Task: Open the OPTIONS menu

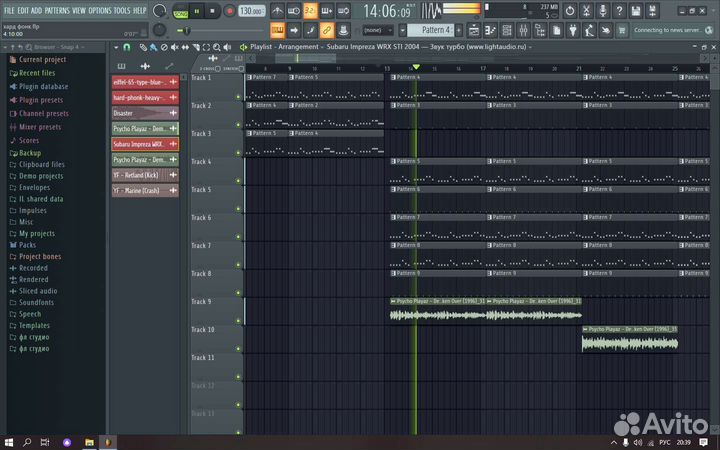Action: [100, 10]
